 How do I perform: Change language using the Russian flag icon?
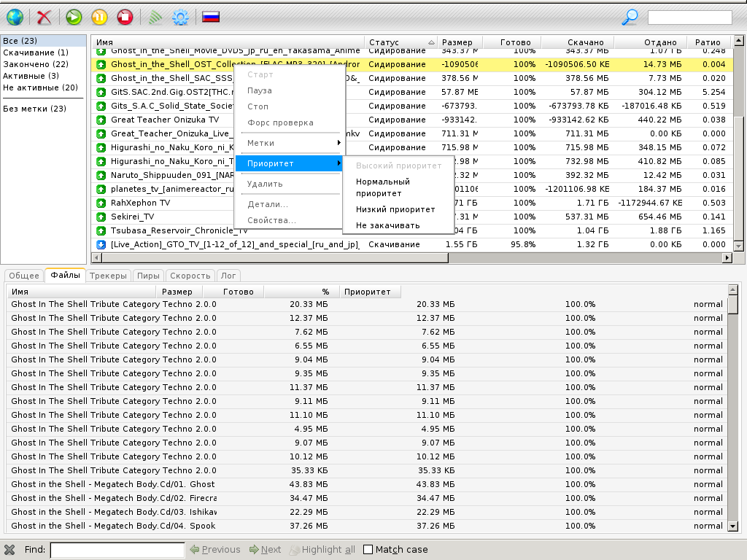211,17
